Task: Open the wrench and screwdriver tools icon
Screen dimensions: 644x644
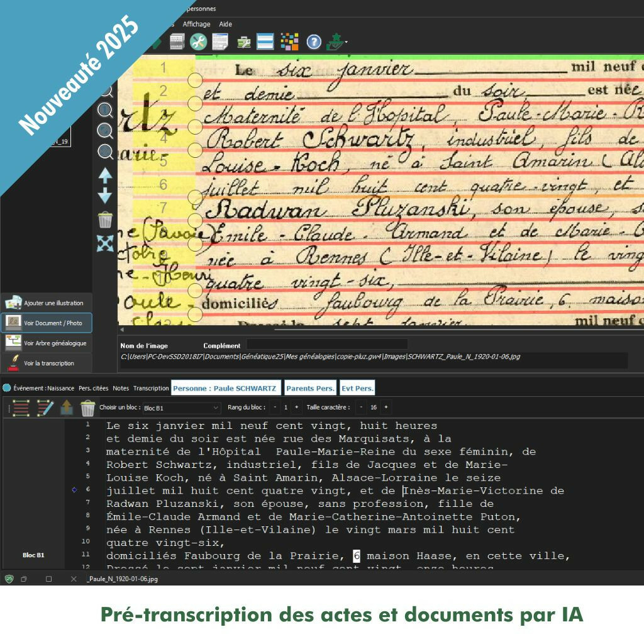Action: coord(198,42)
